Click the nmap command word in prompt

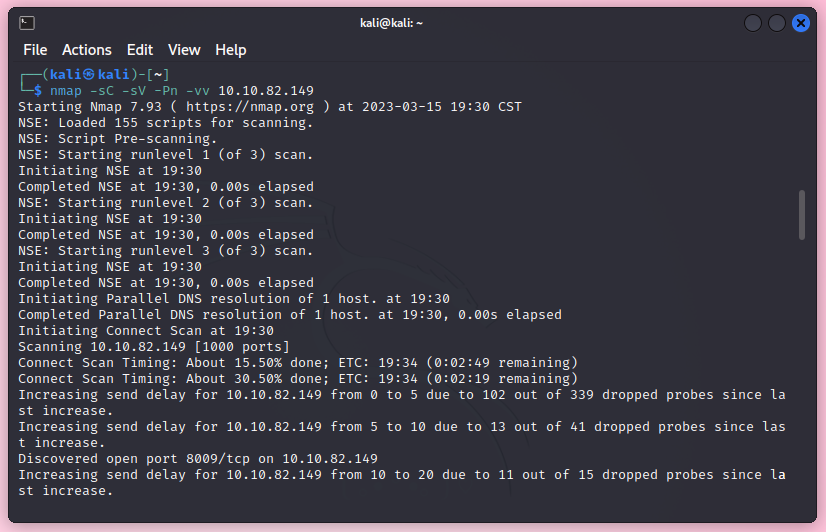point(66,91)
